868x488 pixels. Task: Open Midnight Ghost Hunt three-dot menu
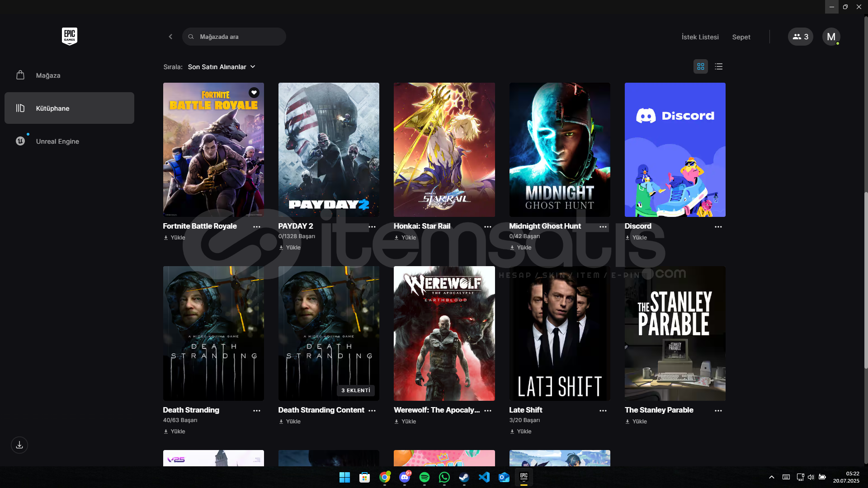(x=603, y=227)
